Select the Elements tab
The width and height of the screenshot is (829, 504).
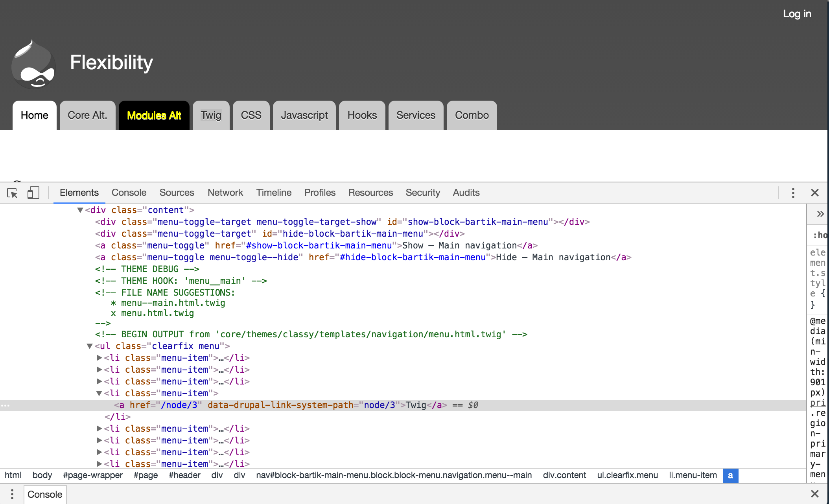pos(79,193)
